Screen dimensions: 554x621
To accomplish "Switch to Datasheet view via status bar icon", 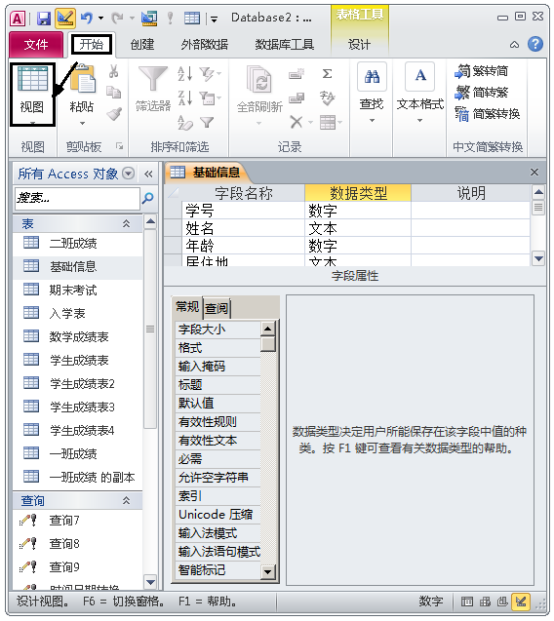I will (x=466, y=602).
